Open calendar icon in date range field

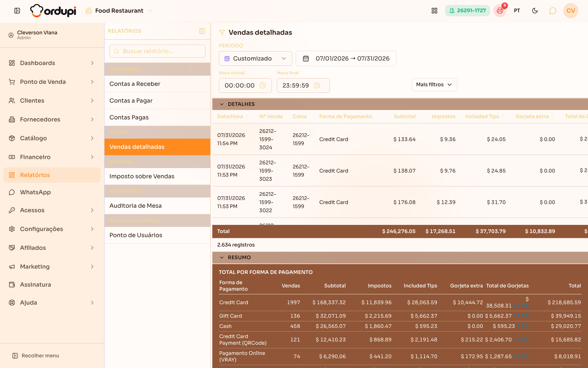(x=305, y=58)
